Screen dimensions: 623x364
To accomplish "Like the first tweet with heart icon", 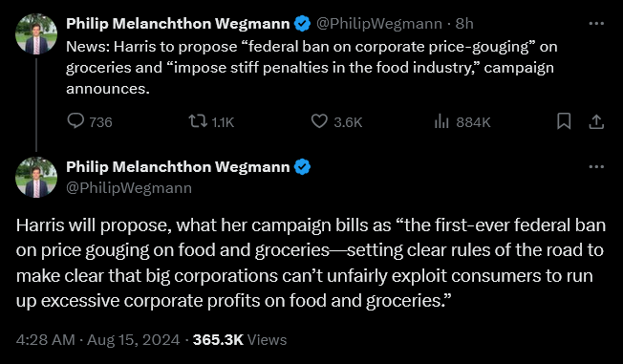I will (x=319, y=121).
